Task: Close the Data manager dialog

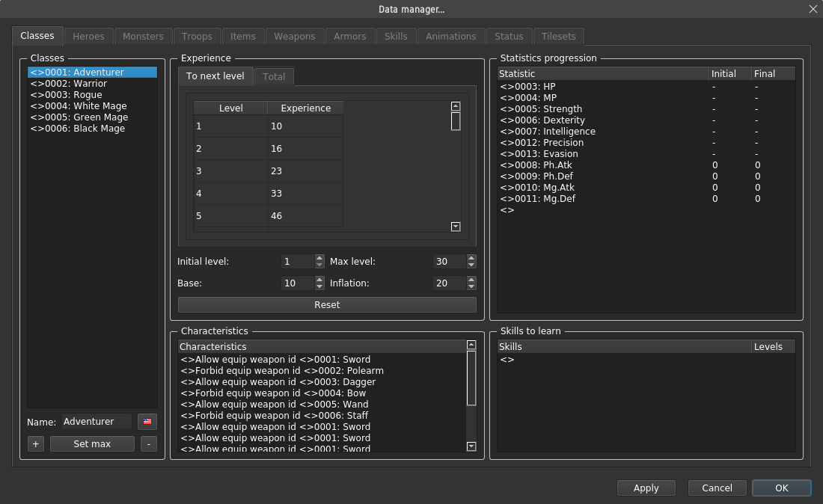Action: 813,9
